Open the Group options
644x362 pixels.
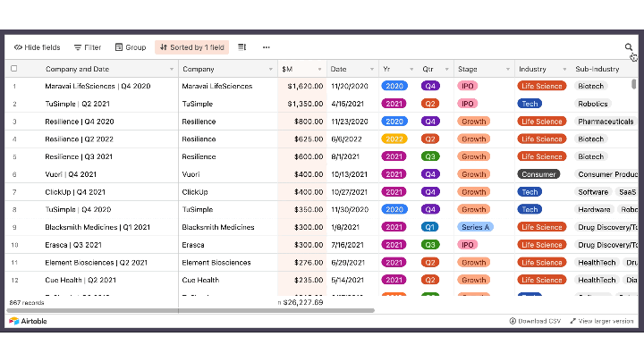click(x=131, y=47)
